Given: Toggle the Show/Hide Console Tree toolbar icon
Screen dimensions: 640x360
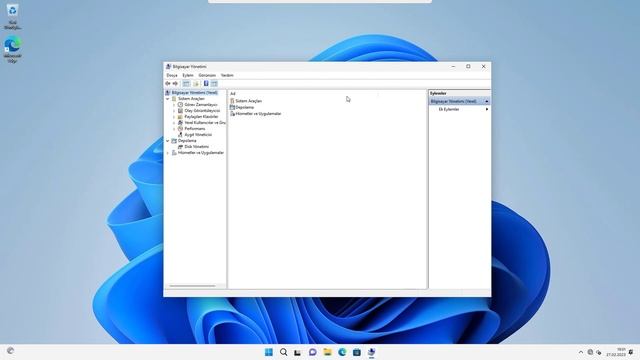Looking at the screenshot, I should click(186, 84).
